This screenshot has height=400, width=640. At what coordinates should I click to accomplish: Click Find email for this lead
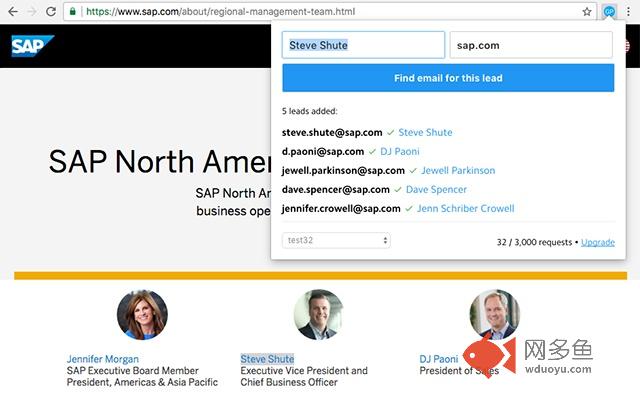tap(448, 78)
